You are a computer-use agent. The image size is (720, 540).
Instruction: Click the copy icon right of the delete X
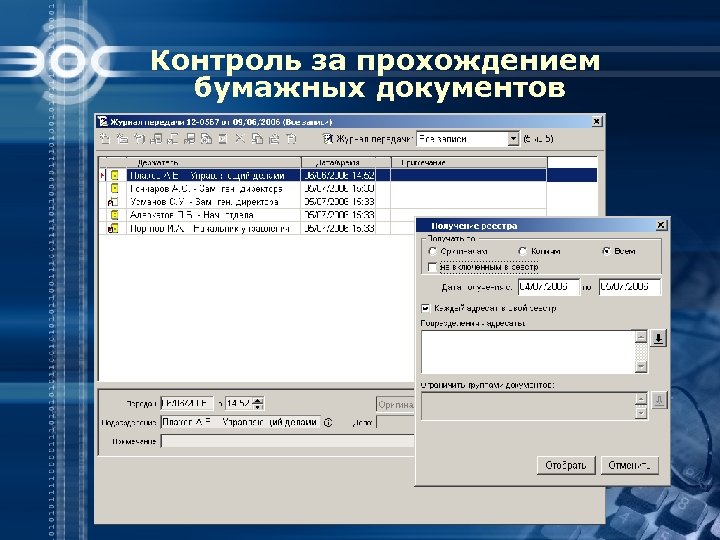pyautogui.click(x=257, y=138)
